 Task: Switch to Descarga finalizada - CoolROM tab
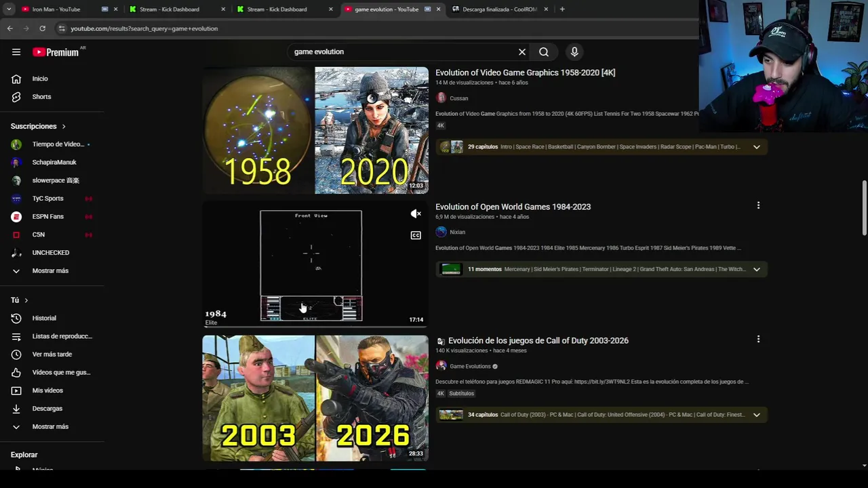(499, 9)
